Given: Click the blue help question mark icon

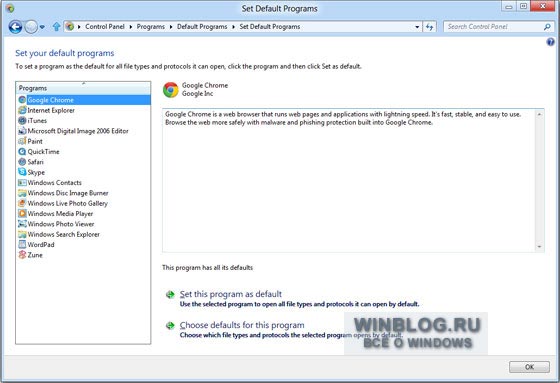Looking at the screenshot, I should [x=550, y=42].
